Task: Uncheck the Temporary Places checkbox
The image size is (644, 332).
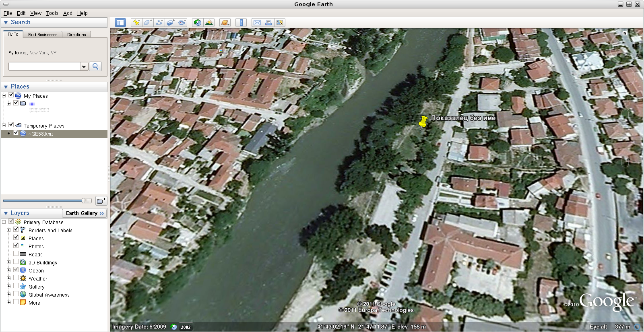Action: pos(11,125)
